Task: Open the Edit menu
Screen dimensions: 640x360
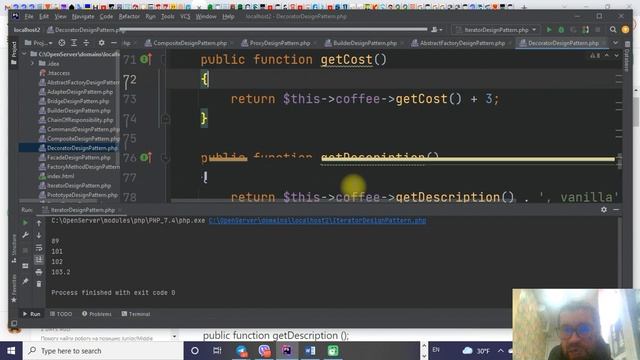Action: [44, 17]
